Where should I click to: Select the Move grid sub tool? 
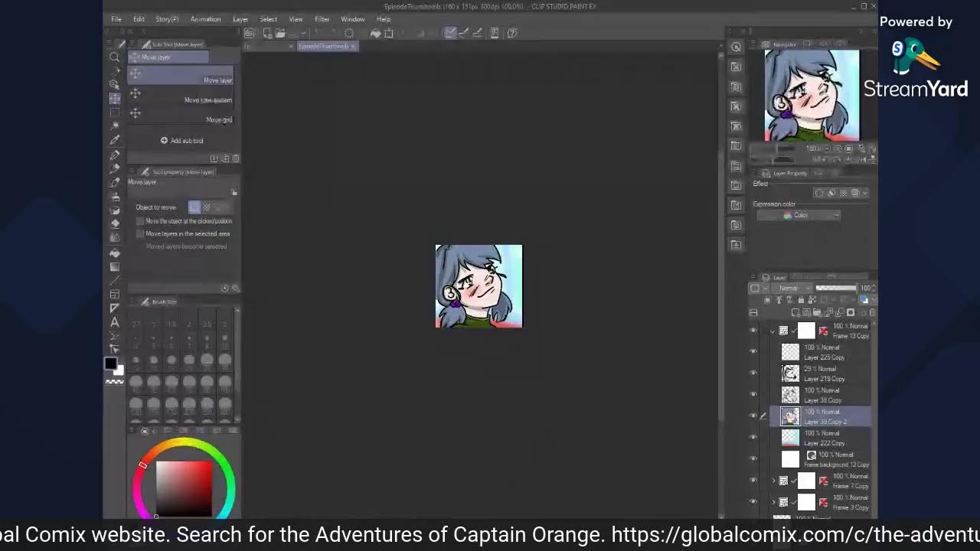coord(182,115)
